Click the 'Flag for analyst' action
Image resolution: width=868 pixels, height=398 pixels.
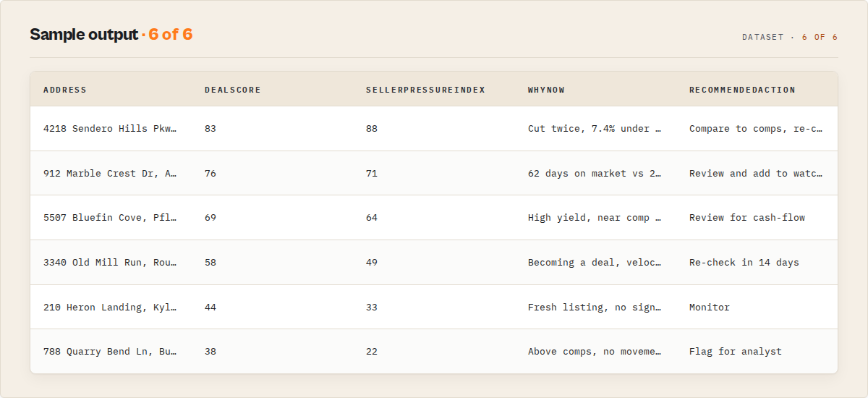736,352
